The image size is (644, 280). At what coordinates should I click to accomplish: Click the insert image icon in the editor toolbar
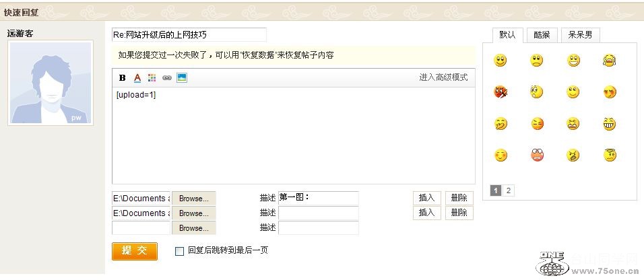(181, 77)
